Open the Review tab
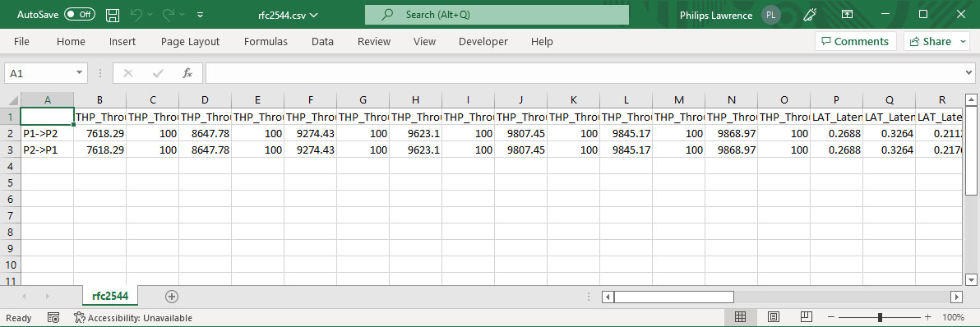980x327 pixels. pyautogui.click(x=374, y=42)
